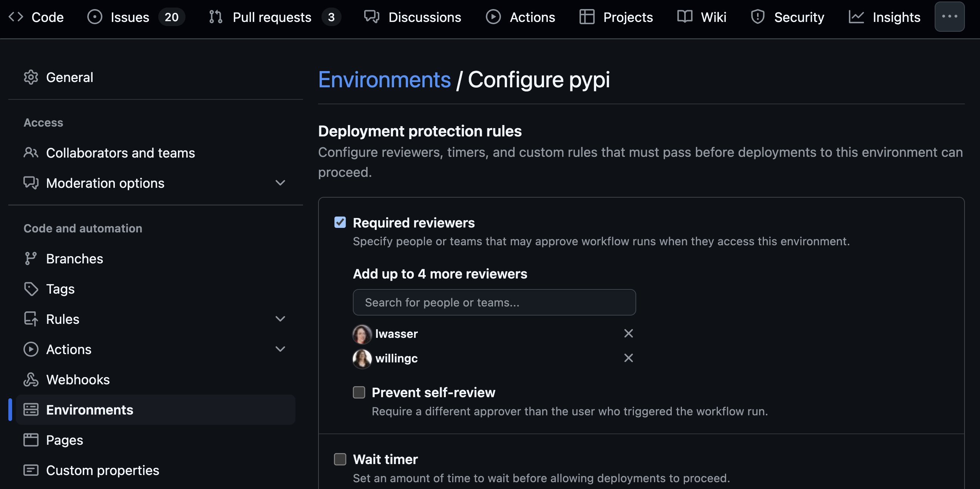
Task: Uncheck the Required reviewers checkbox
Action: 340,222
